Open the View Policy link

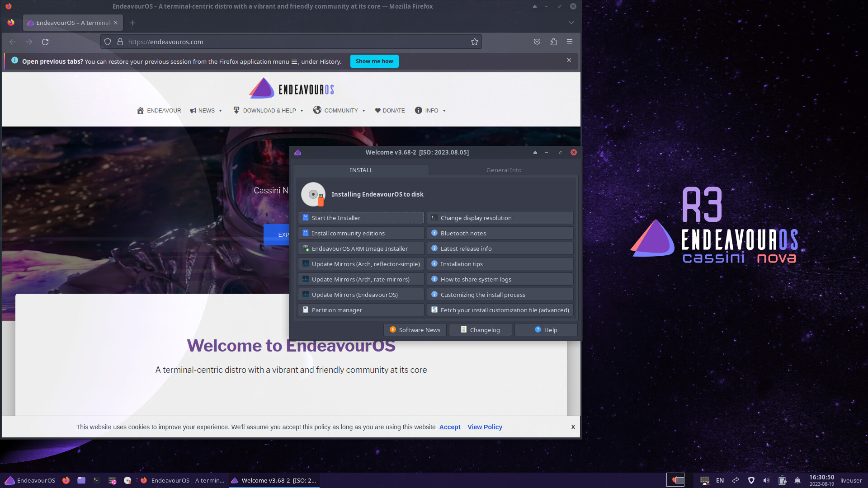pos(485,427)
